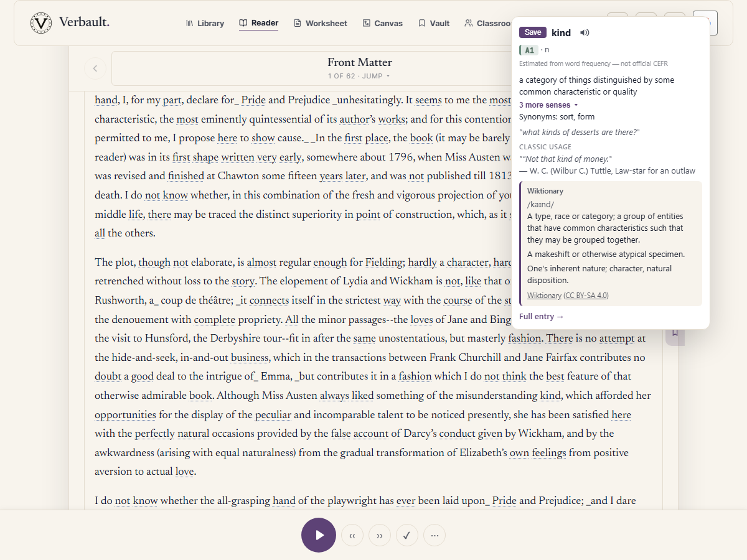Look up the word 'finished'
747x560 pixels.
(186, 176)
